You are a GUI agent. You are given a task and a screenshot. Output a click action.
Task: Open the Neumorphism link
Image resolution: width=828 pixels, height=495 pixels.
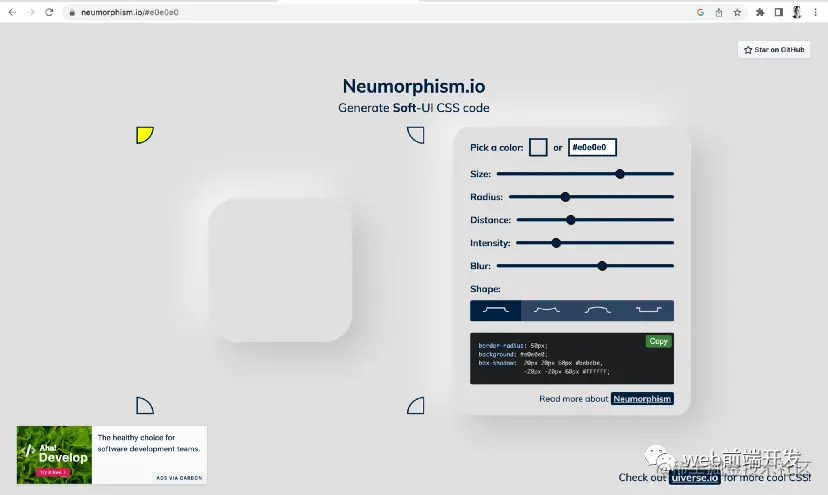click(642, 399)
